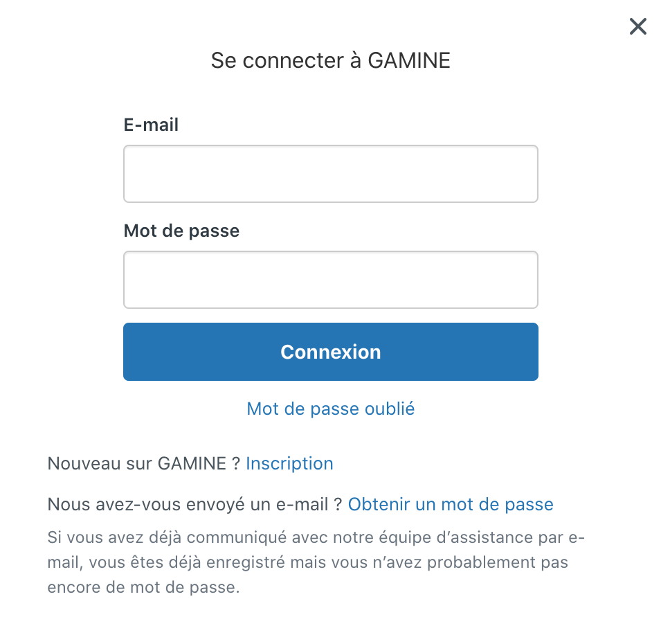Click the Mot de passe label
Image resolution: width=670 pixels, height=644 pixels.
coord(181,231)
